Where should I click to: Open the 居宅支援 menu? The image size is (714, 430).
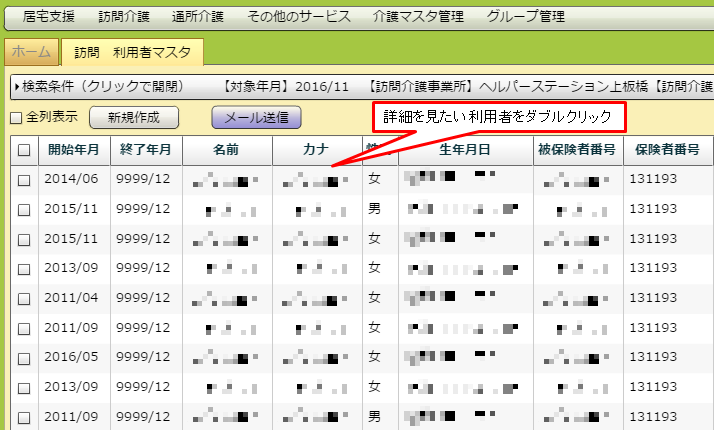[49, 17]
